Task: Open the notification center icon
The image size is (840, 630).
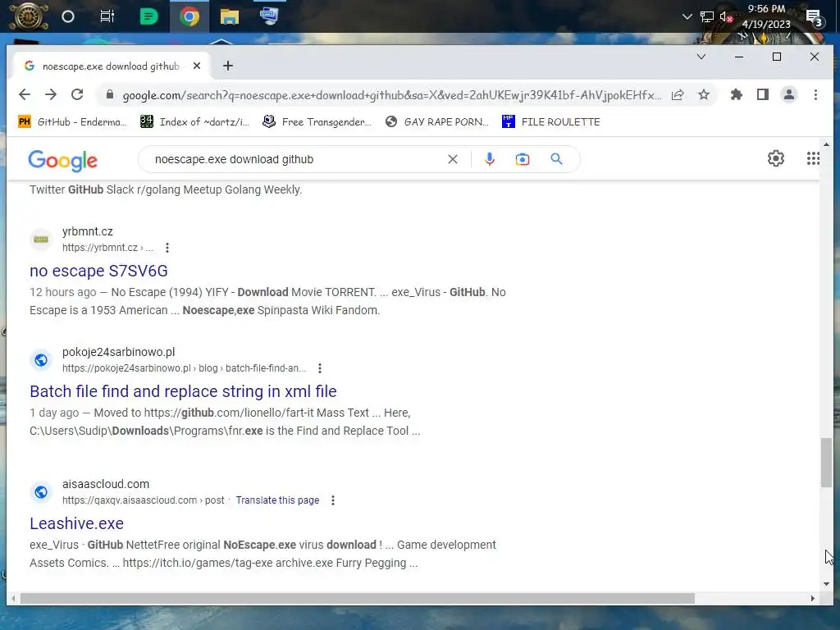Action: (x=815, y=18)
